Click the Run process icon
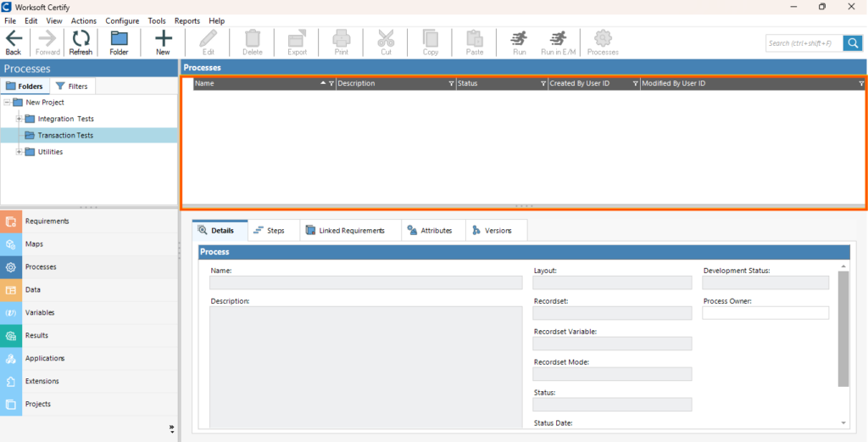 (520, 42)
